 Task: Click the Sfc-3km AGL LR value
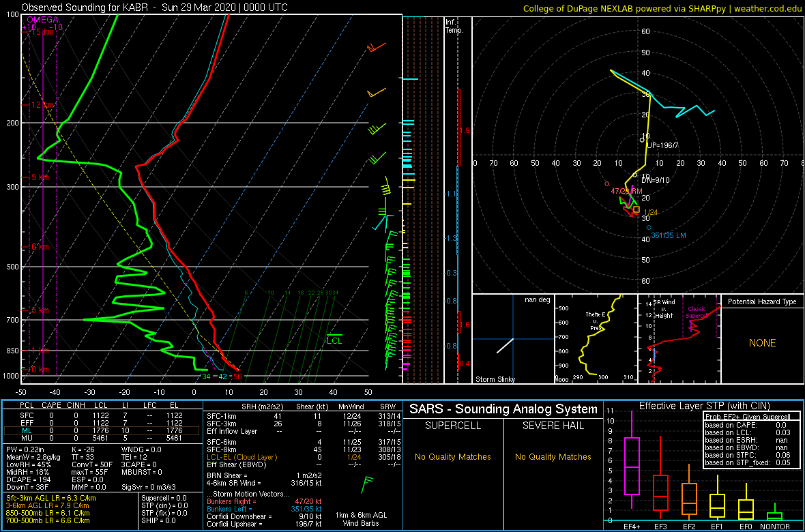(51, 498)
